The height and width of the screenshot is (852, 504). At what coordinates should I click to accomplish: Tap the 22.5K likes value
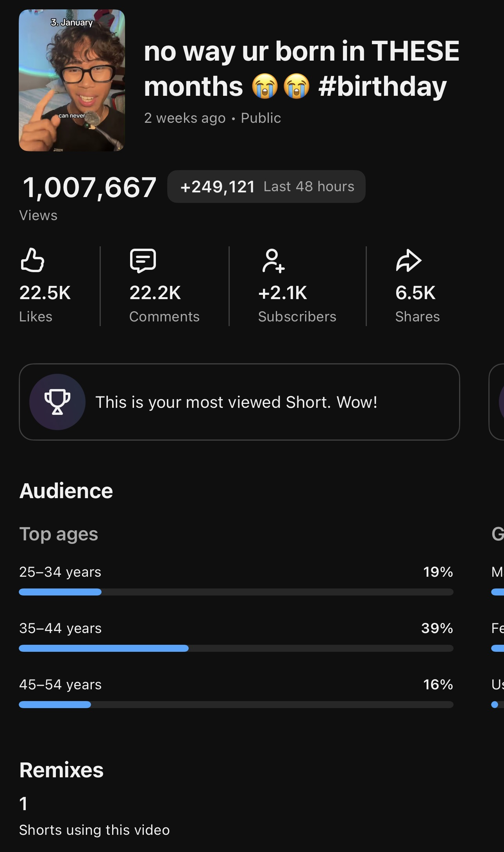click(45, 293)
